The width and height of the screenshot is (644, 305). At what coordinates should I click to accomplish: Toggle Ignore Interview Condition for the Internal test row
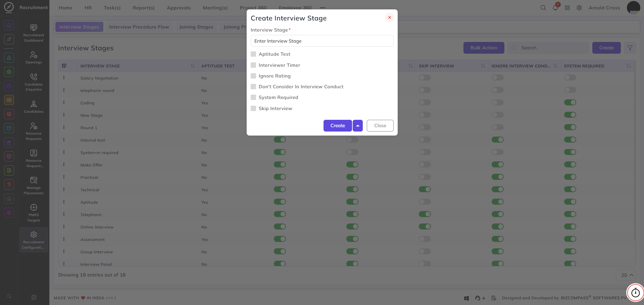[497, 140]
